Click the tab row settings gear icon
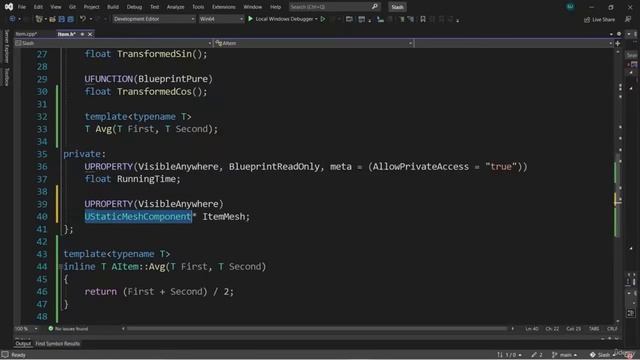The image size is (640, 360). (x=619, y=34)
